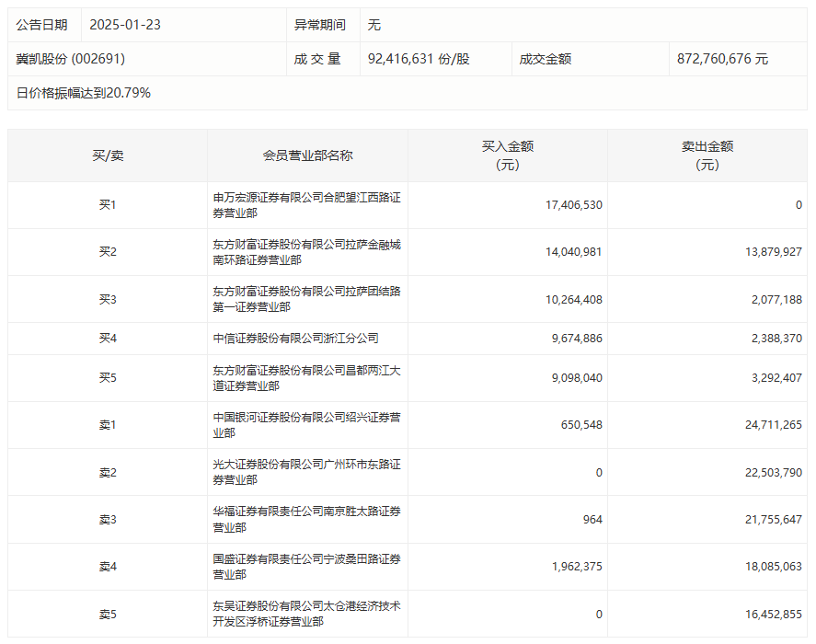This screenshot has height=644, width=816.
Task: Click 光大证券广州环市东路 branch name
Action: 306,472
